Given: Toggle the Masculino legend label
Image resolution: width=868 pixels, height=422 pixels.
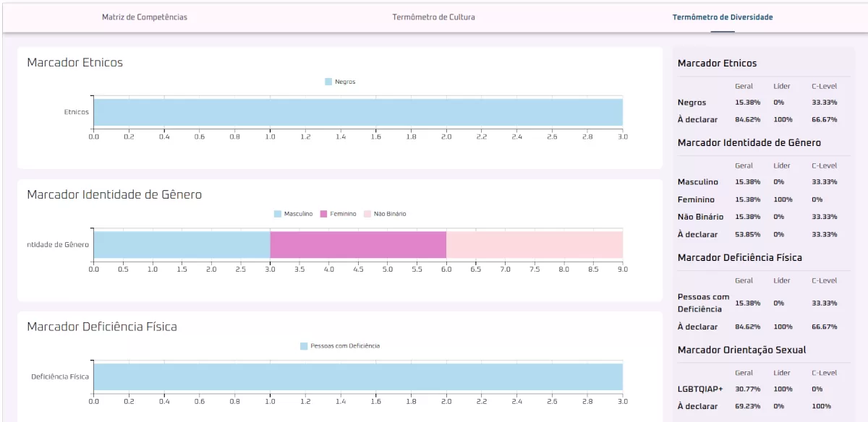Looking at the screenshot, I should [x=298, y=214].
